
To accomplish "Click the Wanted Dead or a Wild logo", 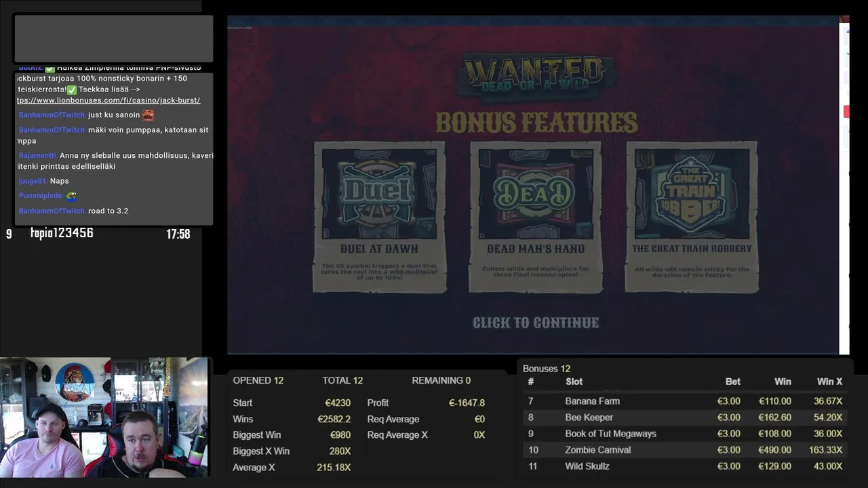I will 536,76.
